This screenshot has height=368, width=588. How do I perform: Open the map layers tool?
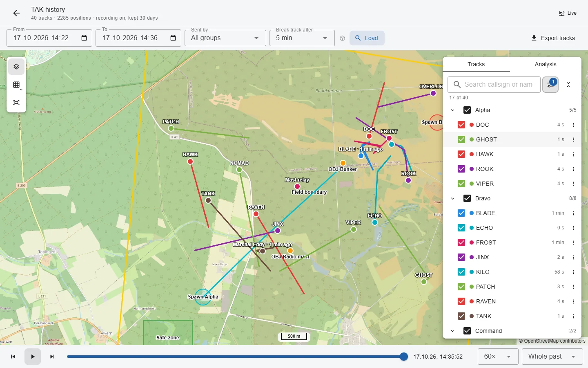pyautogui.click(x=16, y=67)
